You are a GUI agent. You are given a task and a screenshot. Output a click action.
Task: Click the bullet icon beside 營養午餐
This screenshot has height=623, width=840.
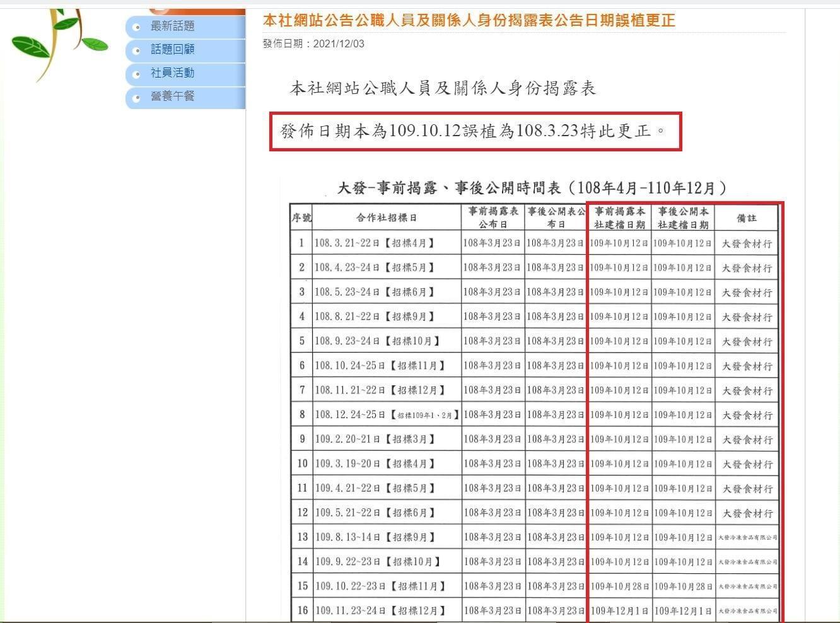tap(137, 98)
